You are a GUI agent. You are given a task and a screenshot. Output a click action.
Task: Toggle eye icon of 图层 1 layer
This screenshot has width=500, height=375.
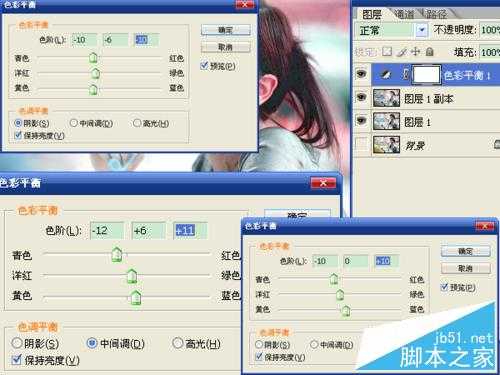tap(361, 120)
